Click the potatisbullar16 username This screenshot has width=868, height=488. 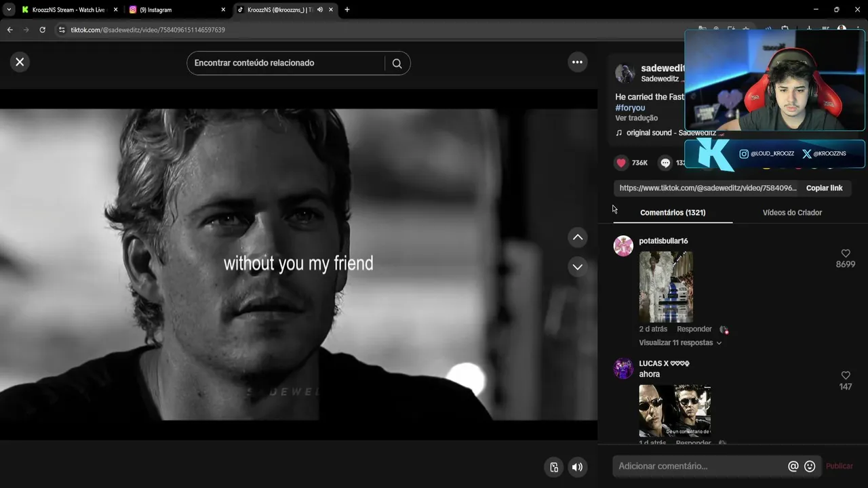click(x=663, y=241)
